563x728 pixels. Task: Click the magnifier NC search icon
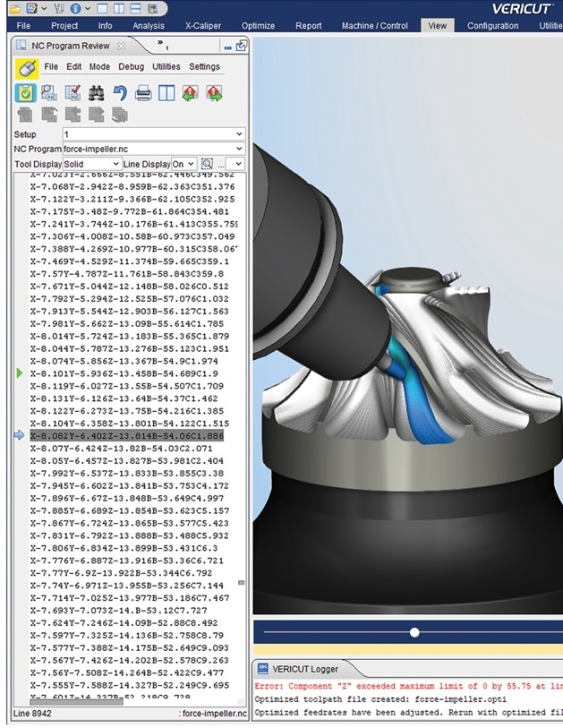click(x=48, y=93)
